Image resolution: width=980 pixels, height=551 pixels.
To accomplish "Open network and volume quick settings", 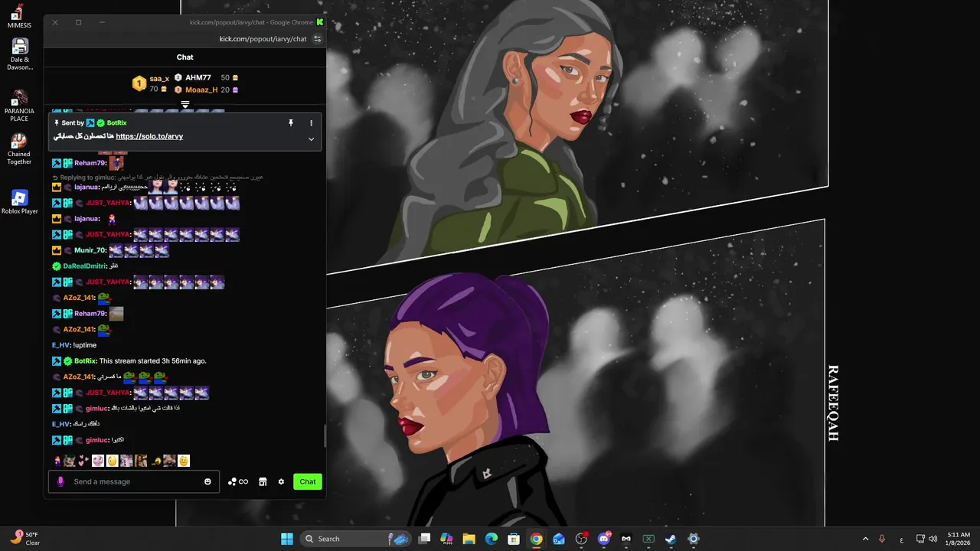I will [927, 539].
